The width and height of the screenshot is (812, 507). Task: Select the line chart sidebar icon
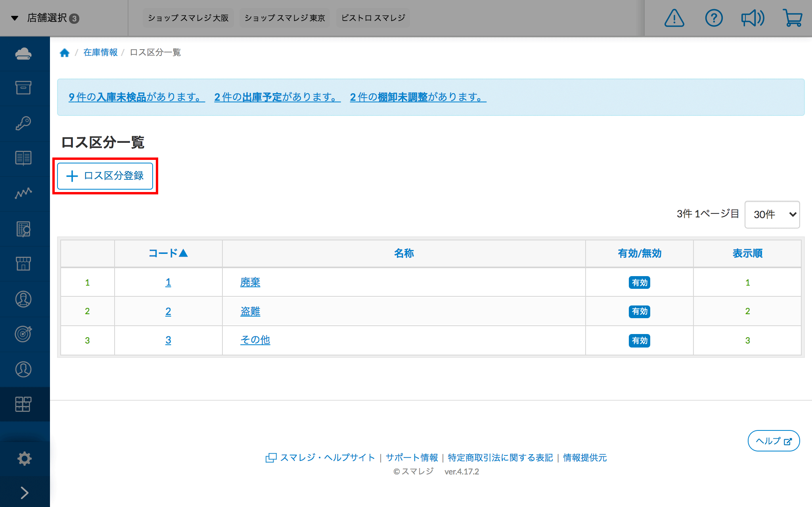pyautogui.click(x=23, y=193)
